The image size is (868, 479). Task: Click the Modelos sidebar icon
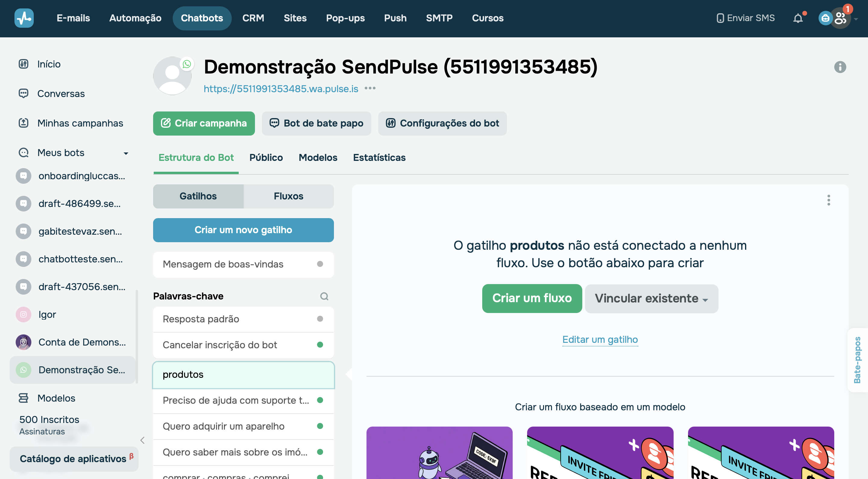[23, 398]
